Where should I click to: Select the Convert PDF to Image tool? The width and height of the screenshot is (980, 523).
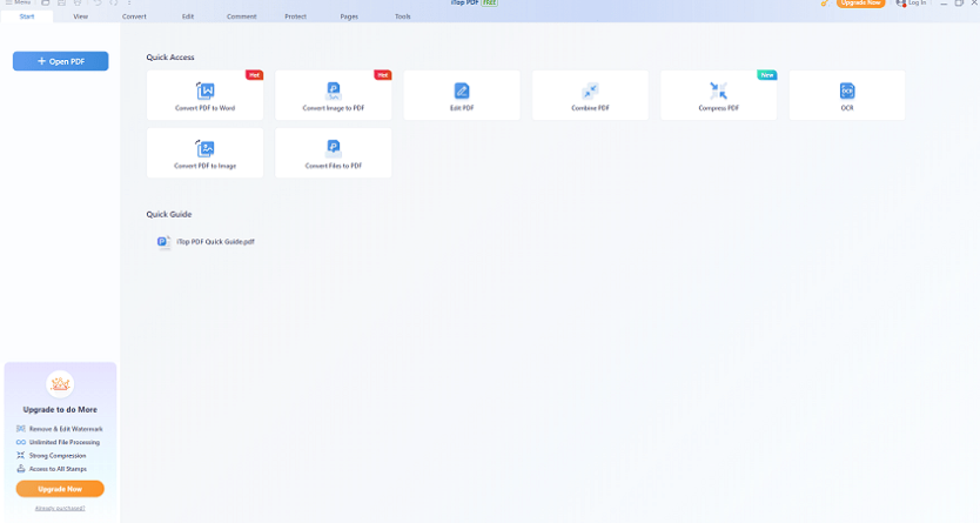pyautogui.click(x=205, y=152)
